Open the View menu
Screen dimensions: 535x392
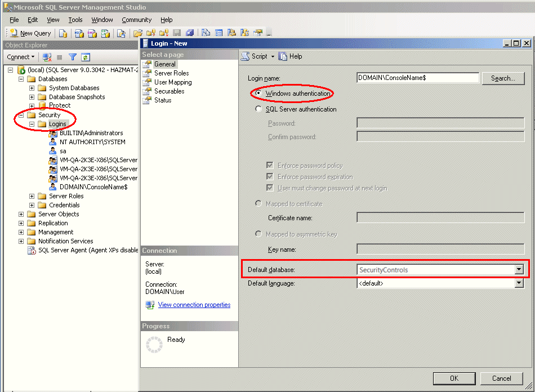(x=53, y=20)
